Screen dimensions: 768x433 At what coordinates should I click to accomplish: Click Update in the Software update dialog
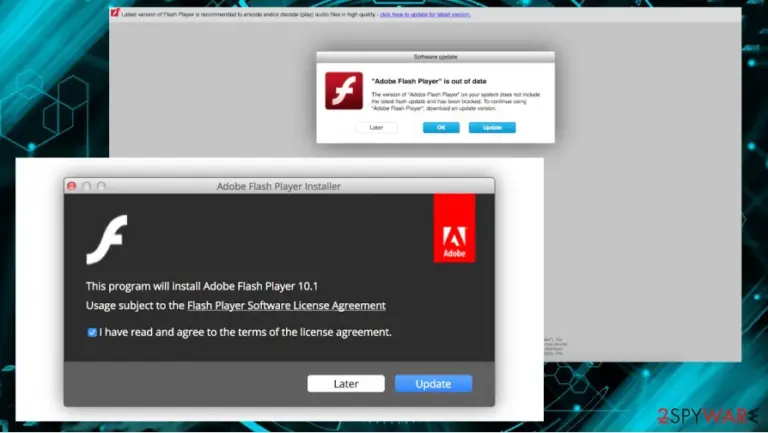[x=492, y=127]
